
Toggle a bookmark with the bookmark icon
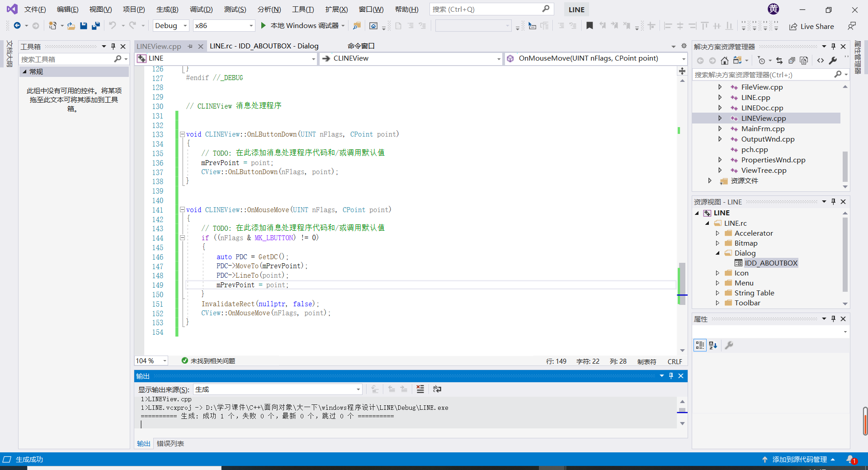(590, 26)
